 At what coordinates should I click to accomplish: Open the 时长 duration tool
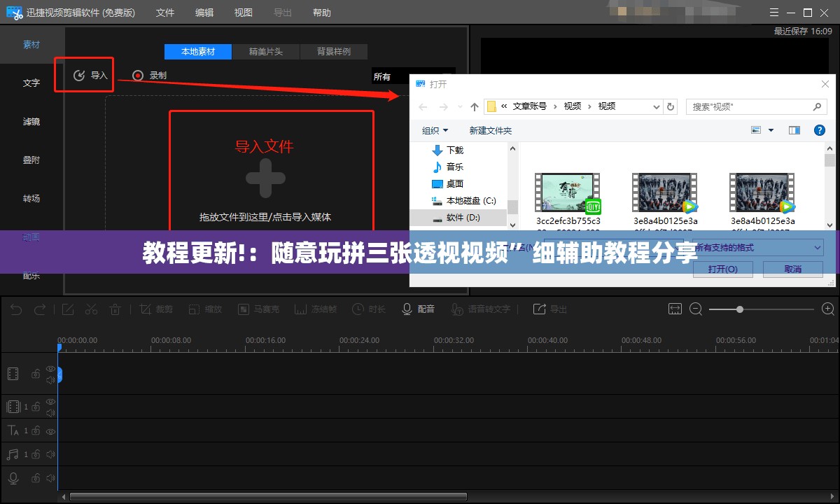pos(368,309)
